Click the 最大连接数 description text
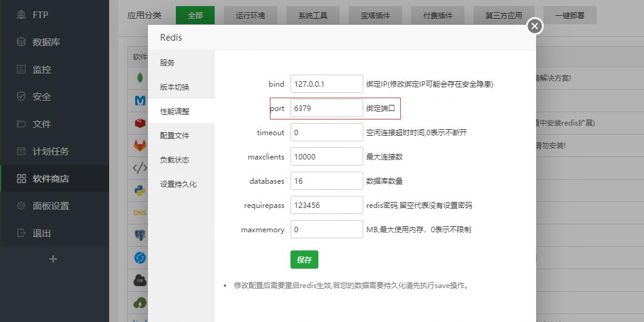Image resolution: width=644 pixels, height=322 pixels. point(384,156)
